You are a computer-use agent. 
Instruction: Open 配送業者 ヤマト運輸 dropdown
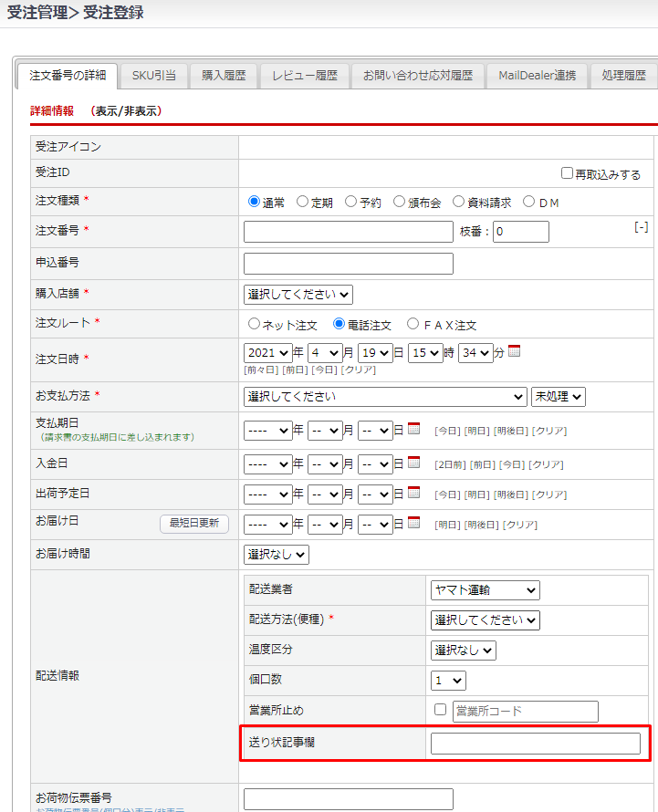[x=485, y=590]
